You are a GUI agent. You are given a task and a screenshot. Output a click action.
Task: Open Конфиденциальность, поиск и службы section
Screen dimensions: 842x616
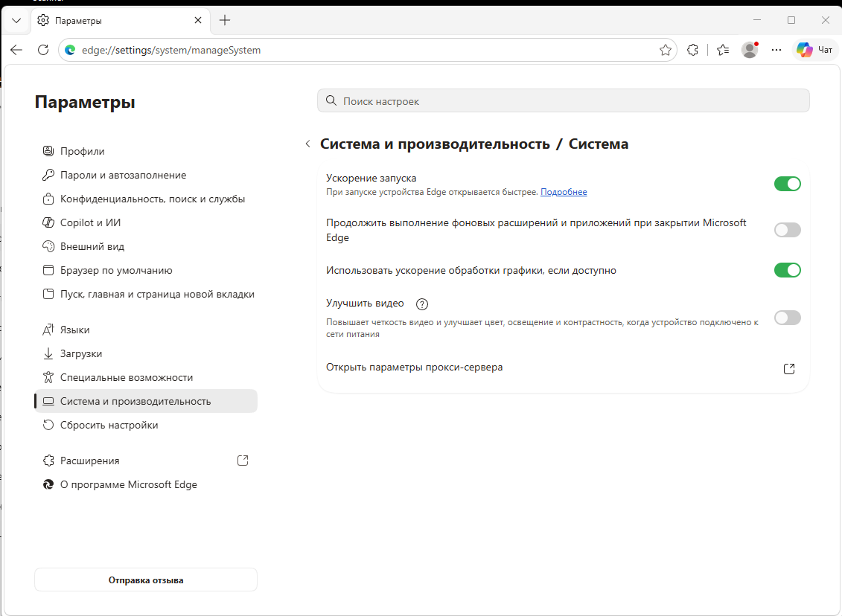point(146,199)
